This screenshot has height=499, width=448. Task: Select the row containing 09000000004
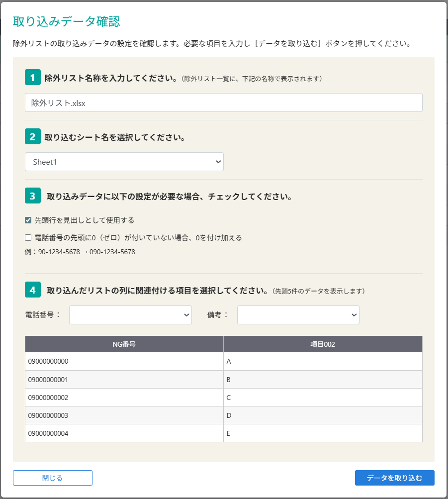point(124,433)
